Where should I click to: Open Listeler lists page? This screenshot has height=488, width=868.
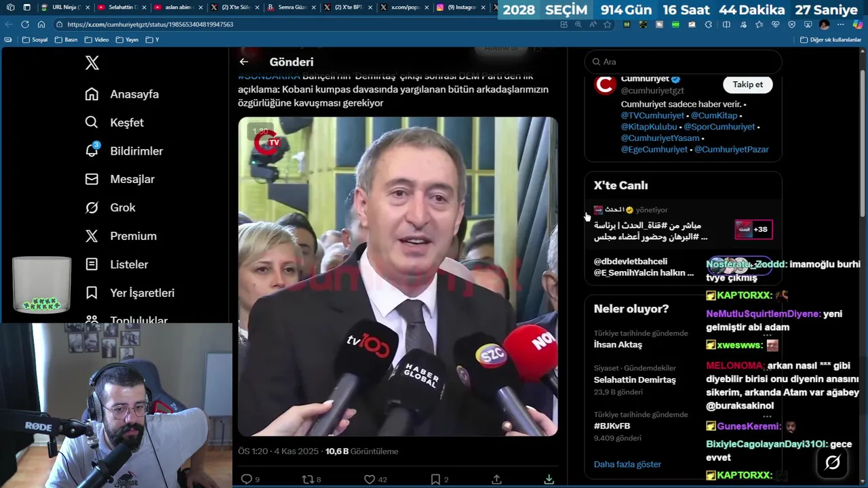[117, 265]
